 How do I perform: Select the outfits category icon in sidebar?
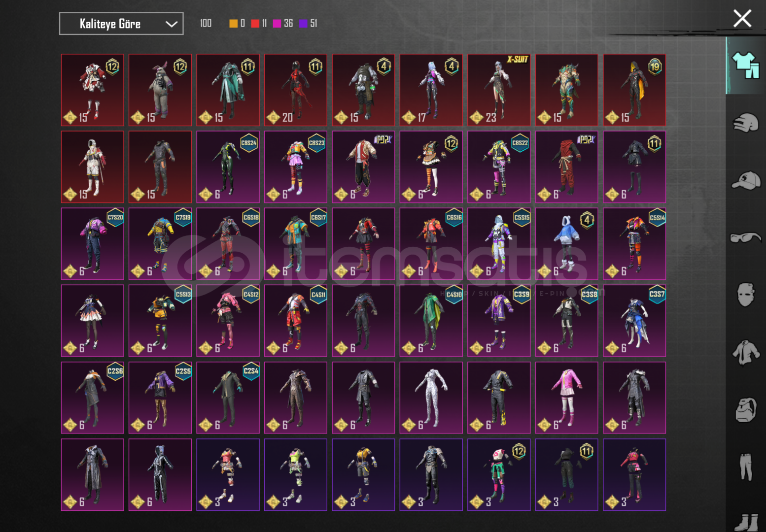coord(746,66)
